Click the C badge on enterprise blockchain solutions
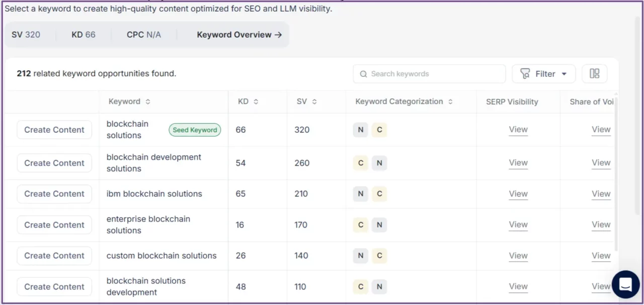644x305 pixels. 360,225
